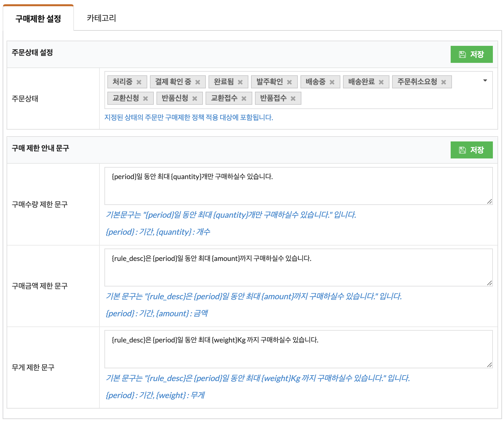Screen dimensions: 504x423
Task: Delete the 완료됨 tag via x icon
Action: (240, 82)
